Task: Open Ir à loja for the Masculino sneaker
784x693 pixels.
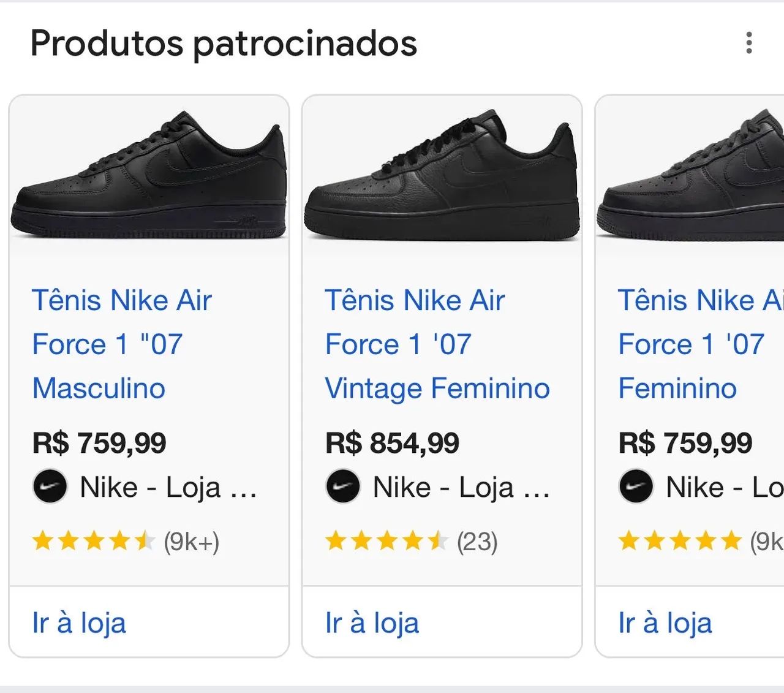Action: (79, 622)
